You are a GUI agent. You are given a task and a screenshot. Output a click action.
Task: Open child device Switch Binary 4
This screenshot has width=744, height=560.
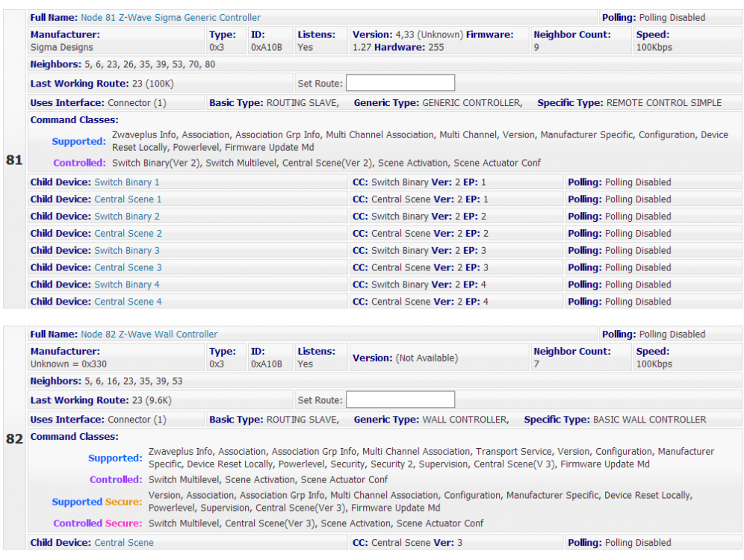(x=126, y=284)
